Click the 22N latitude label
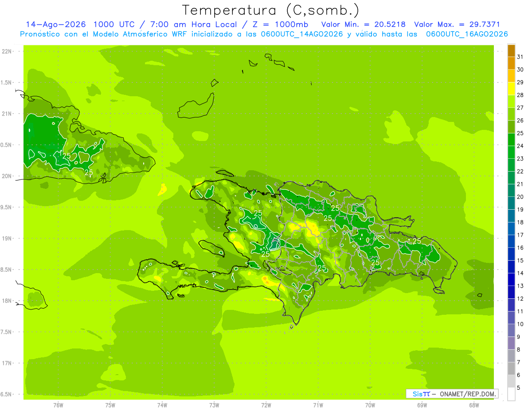This screenshot has height=411, width=532. pyautogui.click(x=7, y=51)
